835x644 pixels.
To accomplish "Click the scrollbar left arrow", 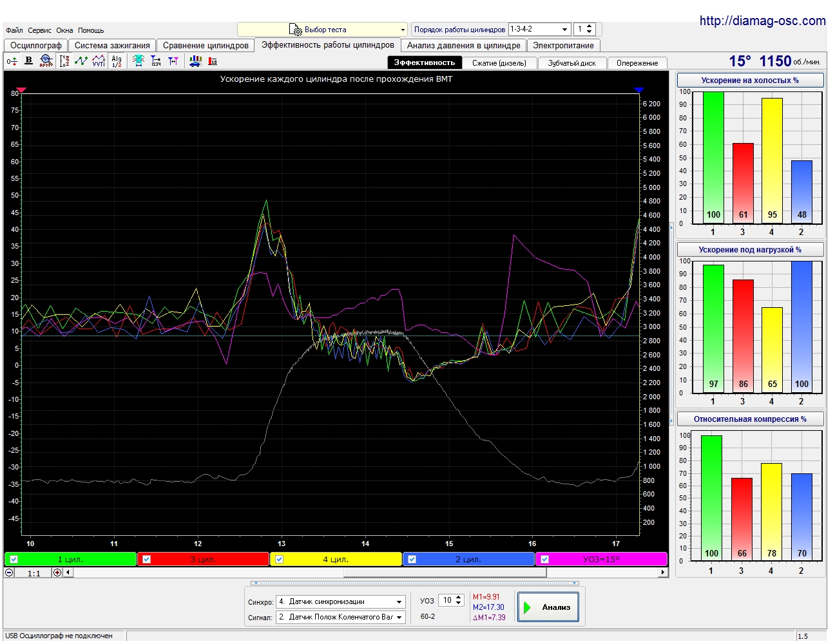I will click(x=68, y=573).
